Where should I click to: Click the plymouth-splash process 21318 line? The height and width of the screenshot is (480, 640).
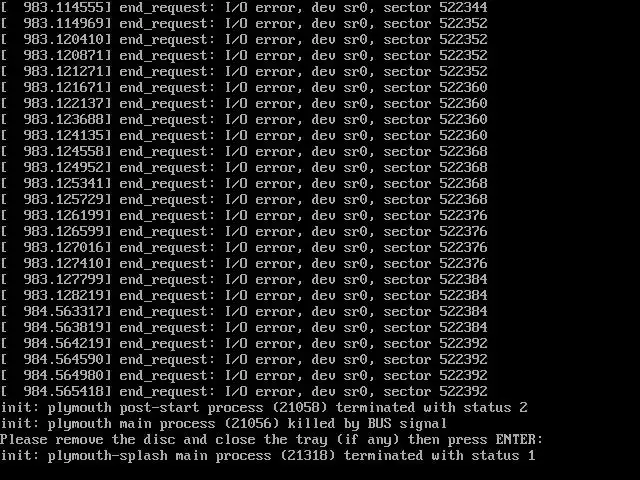coord(268,456)
